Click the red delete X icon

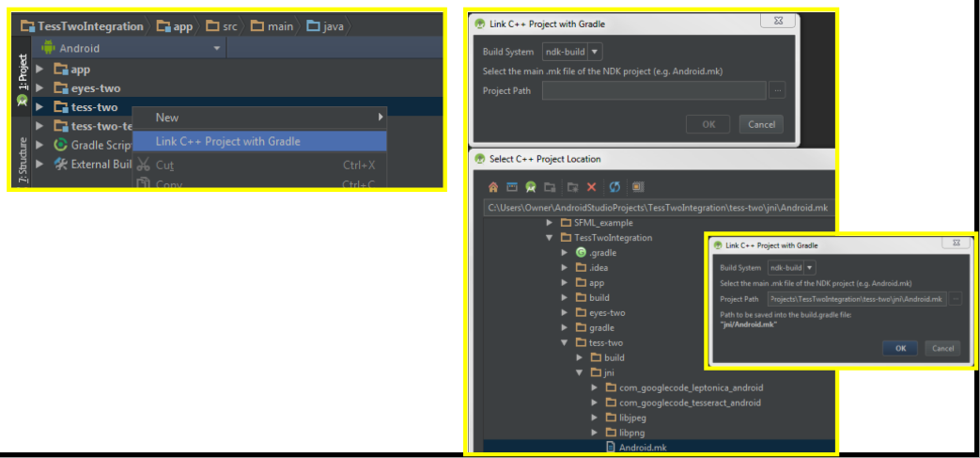592,187
